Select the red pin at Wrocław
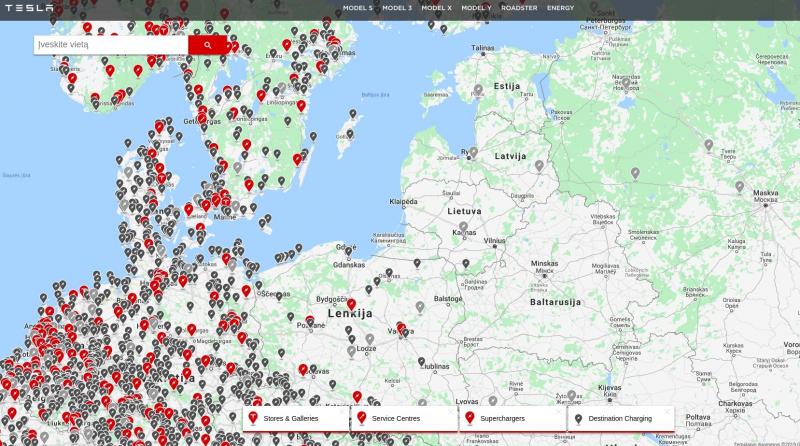800x446 pixels. coord(303,369)
